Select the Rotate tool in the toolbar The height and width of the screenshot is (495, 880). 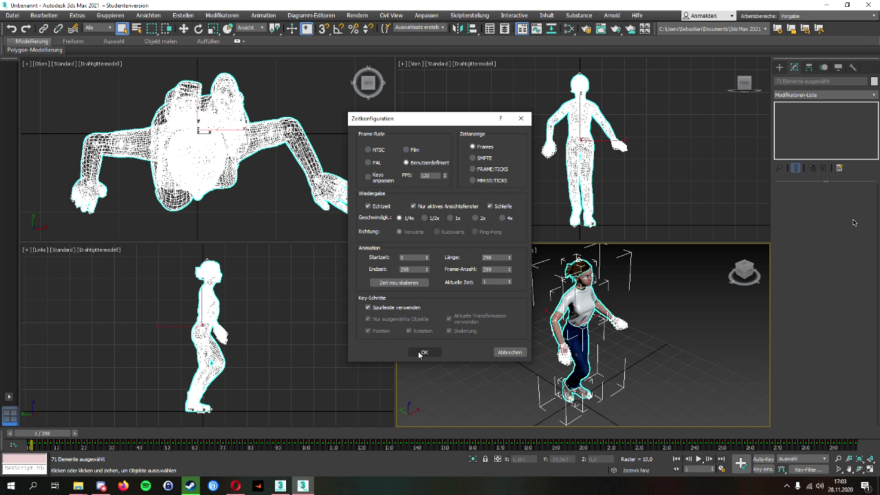click(198, 29)
